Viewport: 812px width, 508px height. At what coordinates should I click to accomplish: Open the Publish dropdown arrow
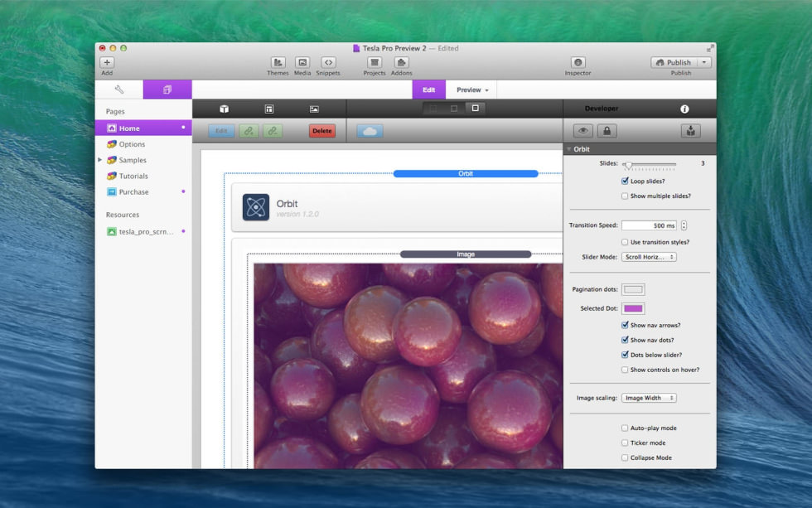pos(704,62)
